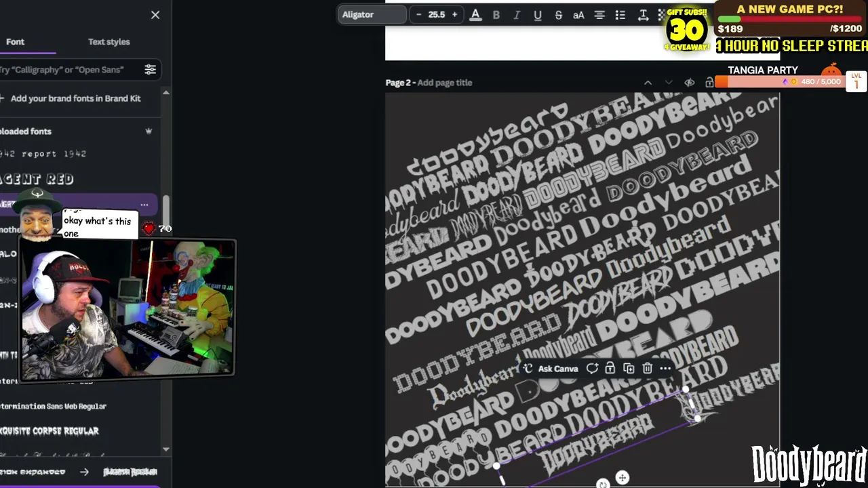The height and width of the screenshot is (488, 868).
Task: Click the selection's upper right corner handle
Action: click(x=686, y=390)
